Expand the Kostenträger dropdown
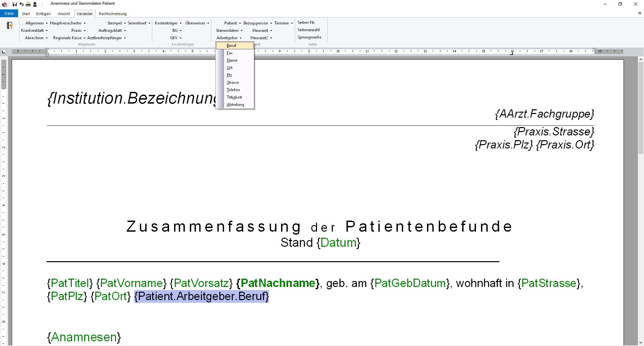This screenshot has height=346, width=644. point(168,23)
